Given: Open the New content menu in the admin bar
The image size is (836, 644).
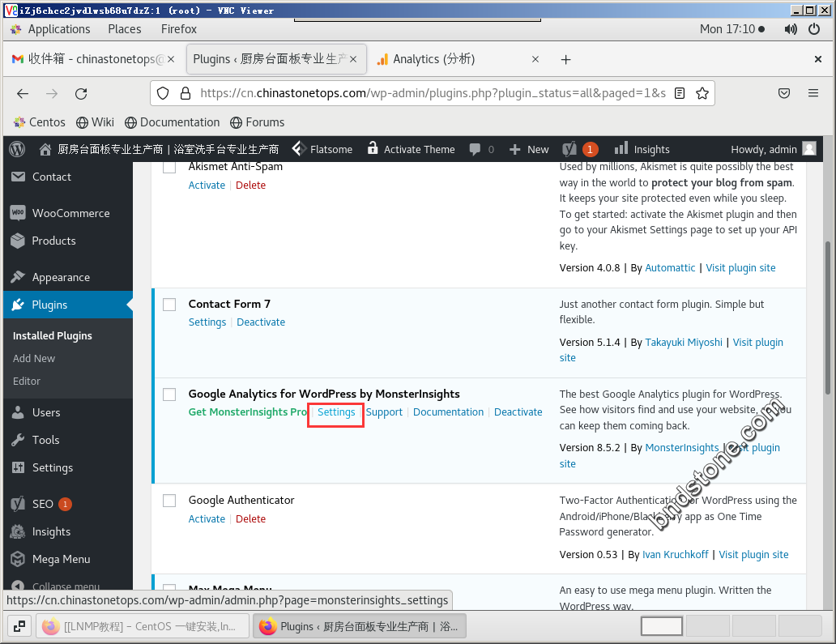Looking at the screenshot, I should (529, 149).
